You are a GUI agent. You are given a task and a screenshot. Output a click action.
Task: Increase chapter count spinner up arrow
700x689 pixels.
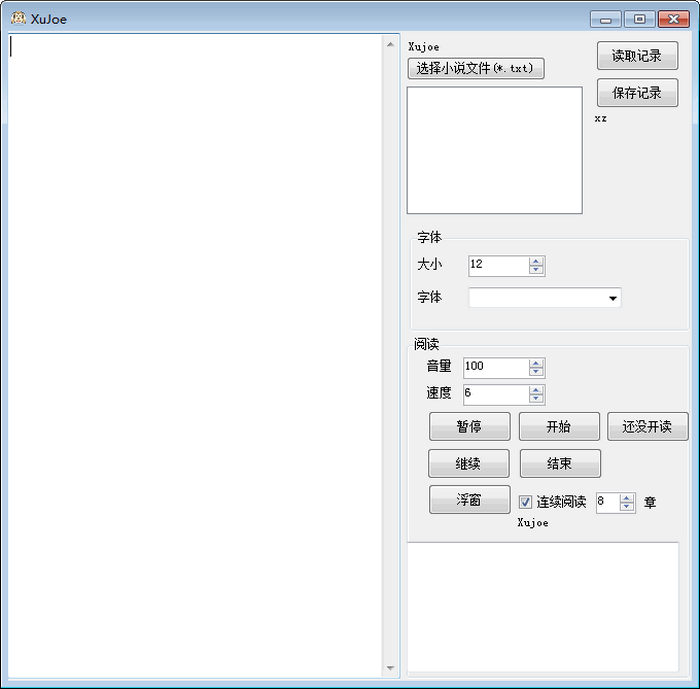point(627,498)
